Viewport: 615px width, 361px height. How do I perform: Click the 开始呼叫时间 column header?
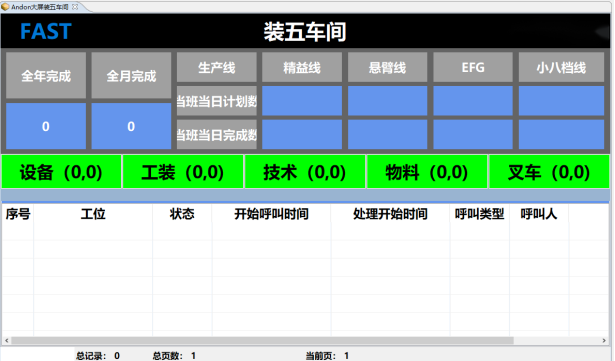pos(271,214)
